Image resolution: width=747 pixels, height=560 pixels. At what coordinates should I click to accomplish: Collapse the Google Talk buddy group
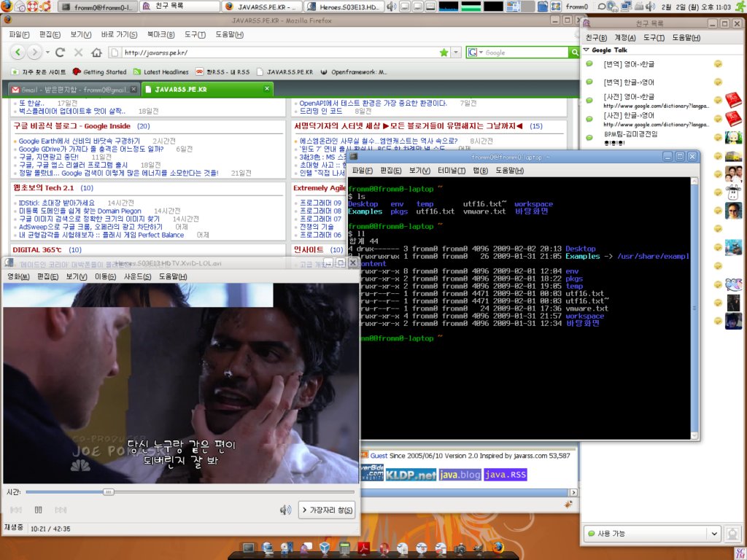587,50
